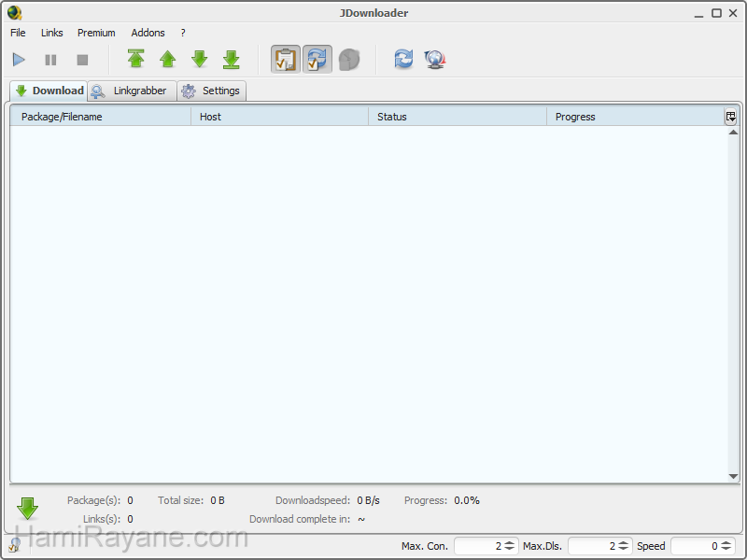Click the blue reconnect arrows icon
Viewport: 747px width, 560px height.
click(x=403, y=59)
